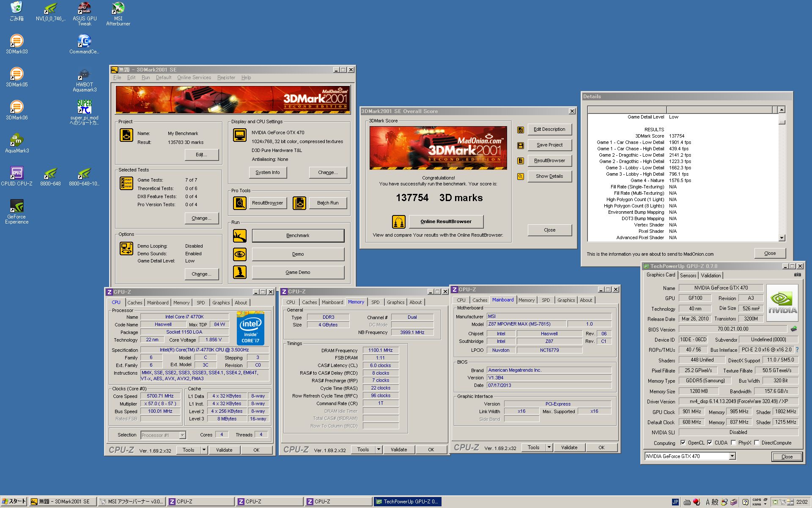Open CommandCenter desktop shortcut
The width and height of the screenshot is (812, 508).
(85, 44)
